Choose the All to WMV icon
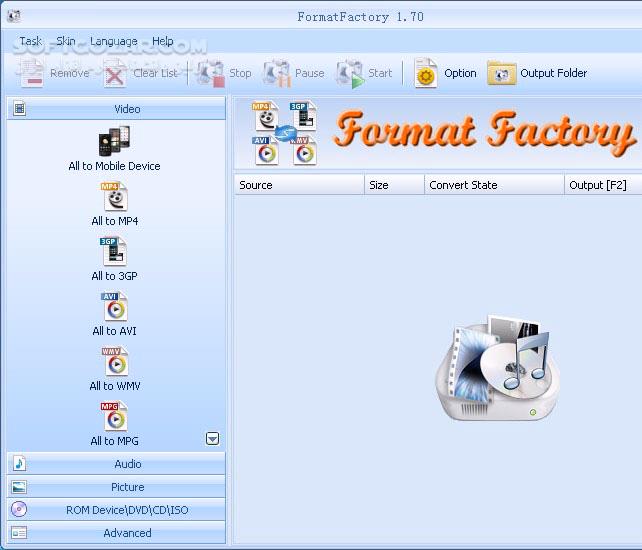Viewport: 642px width, 550px height. tap(115, 361)
